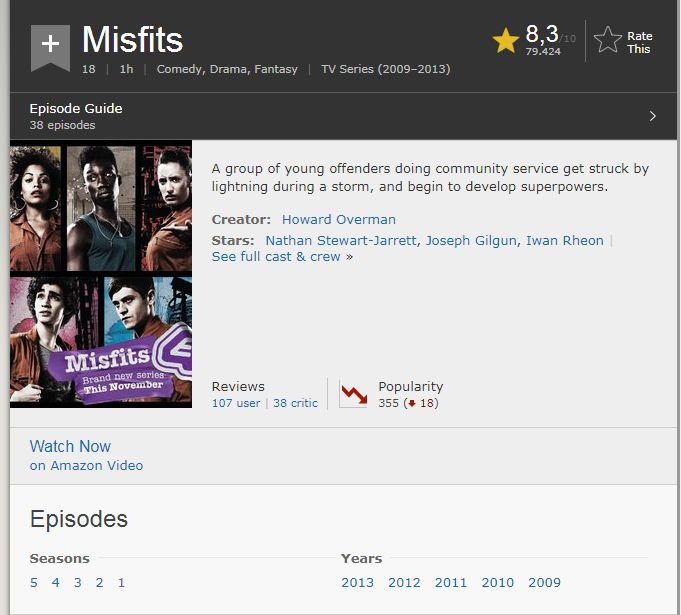The width and height of the screenshot is (681, 615).
Task: Open Howard Overman's creator page
Action: [x=339, y=219]
